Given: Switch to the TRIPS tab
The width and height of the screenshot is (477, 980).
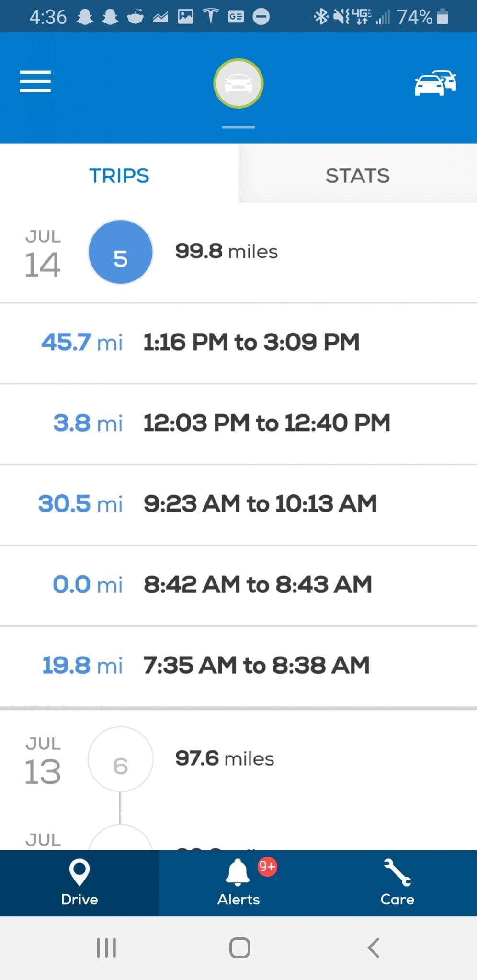Looking at the screenshot, I should [x=119, y=176].
